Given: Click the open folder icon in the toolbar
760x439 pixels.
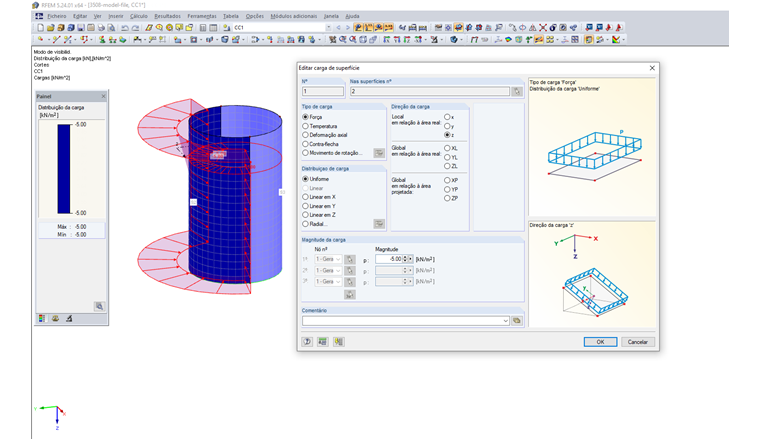Looking at the screenshot, I should (x=50, y=28).
